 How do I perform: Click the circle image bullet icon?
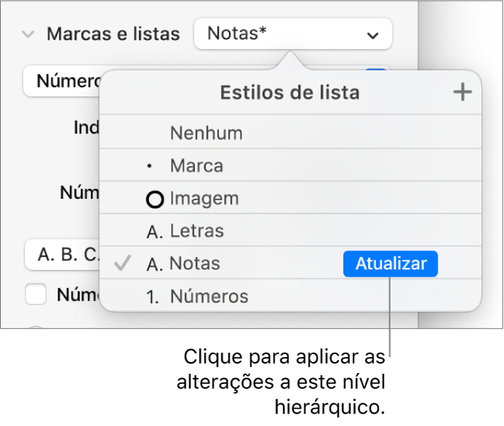tap(155, 200)
